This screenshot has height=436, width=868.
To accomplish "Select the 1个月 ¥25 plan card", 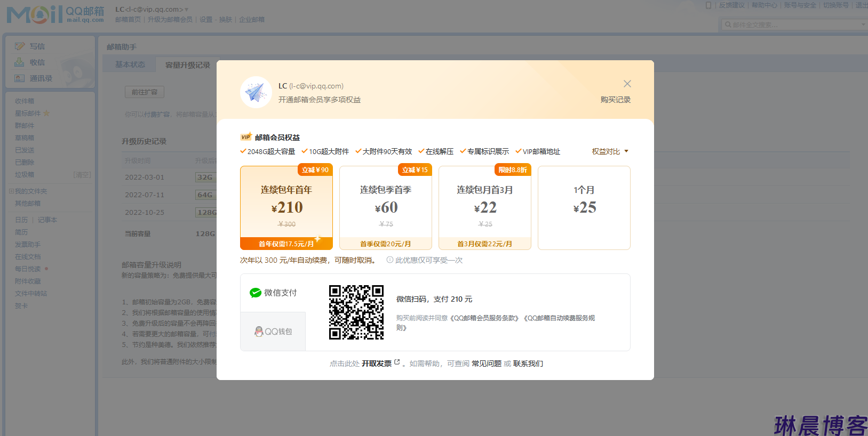I will (x=584, y=207).
